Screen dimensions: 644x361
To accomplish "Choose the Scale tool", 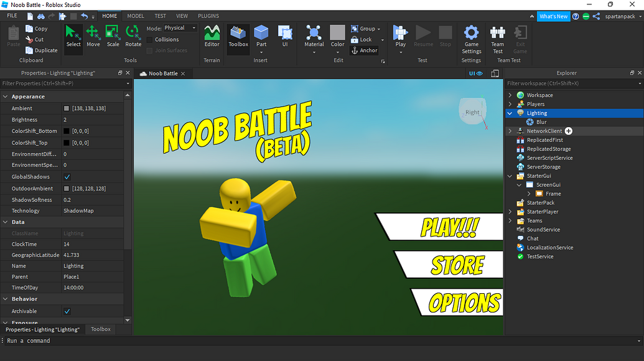I will coord(113,36).
